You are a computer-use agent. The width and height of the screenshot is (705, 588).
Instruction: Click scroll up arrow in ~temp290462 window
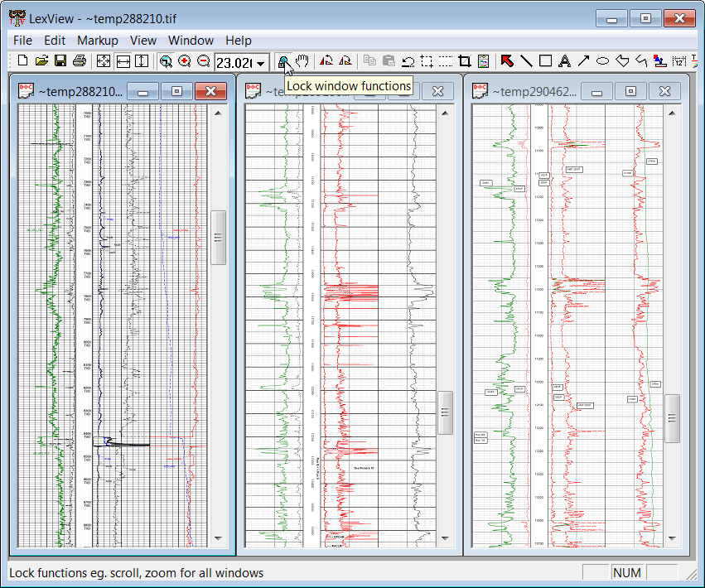click(672, 113)
